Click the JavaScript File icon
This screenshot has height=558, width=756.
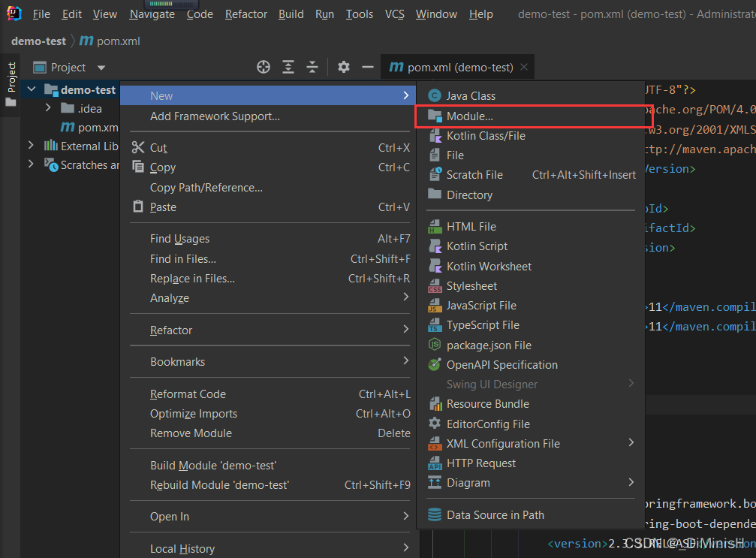point(435,306)
